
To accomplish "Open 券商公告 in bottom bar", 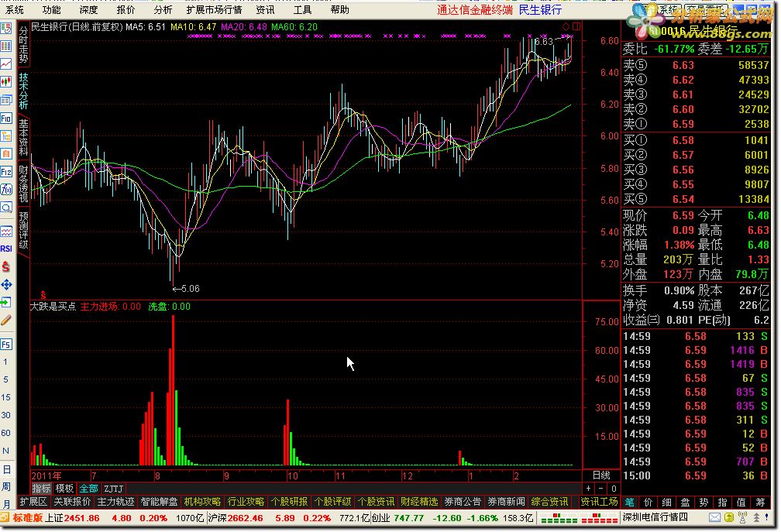I will pos(463,502).
